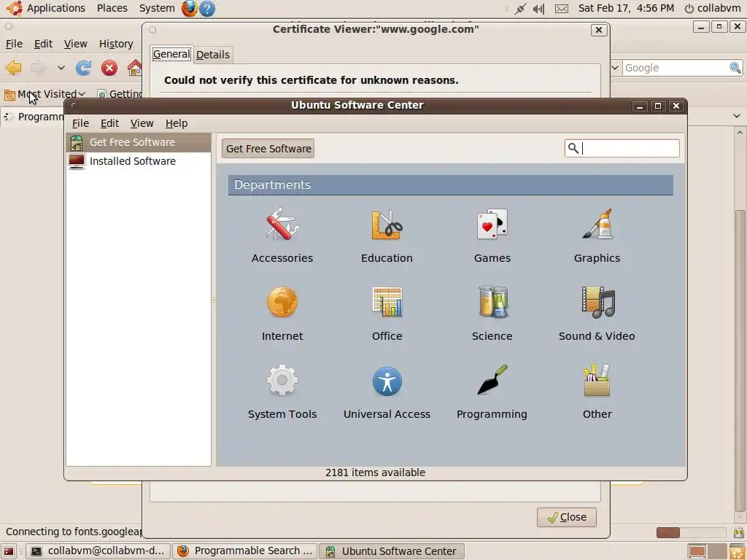This screenshot has width=747, height=560.
Task: Switch to Ubuntu Software Center taskbar button
Action: (391, 551)
